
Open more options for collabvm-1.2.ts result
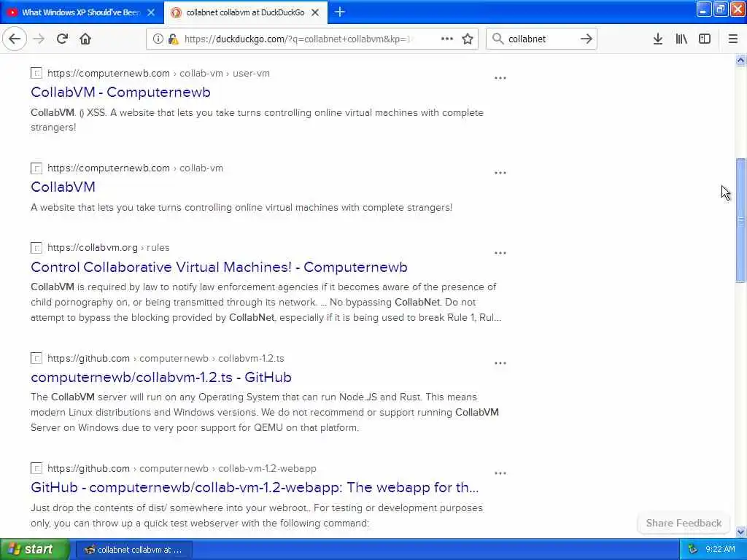(x=500, y=363)
